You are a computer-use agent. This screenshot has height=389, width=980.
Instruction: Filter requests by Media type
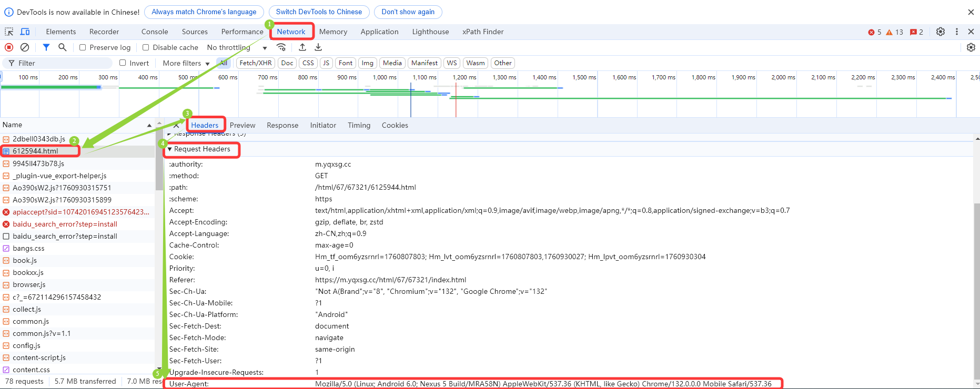(x=392, y=63)
